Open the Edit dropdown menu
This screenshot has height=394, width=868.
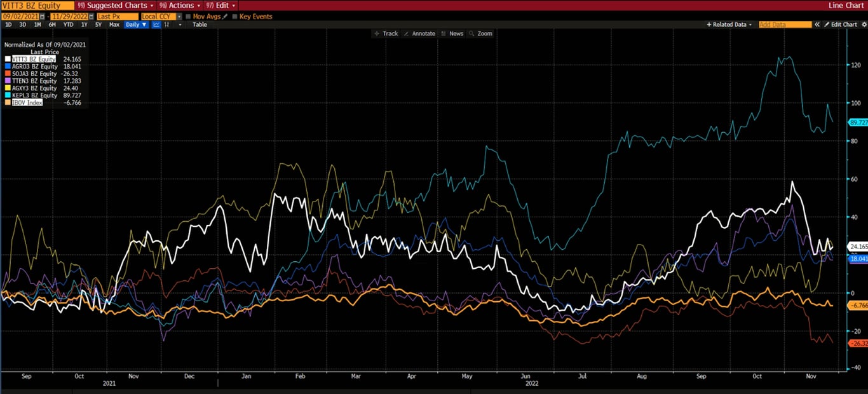[x=220, y=5]
